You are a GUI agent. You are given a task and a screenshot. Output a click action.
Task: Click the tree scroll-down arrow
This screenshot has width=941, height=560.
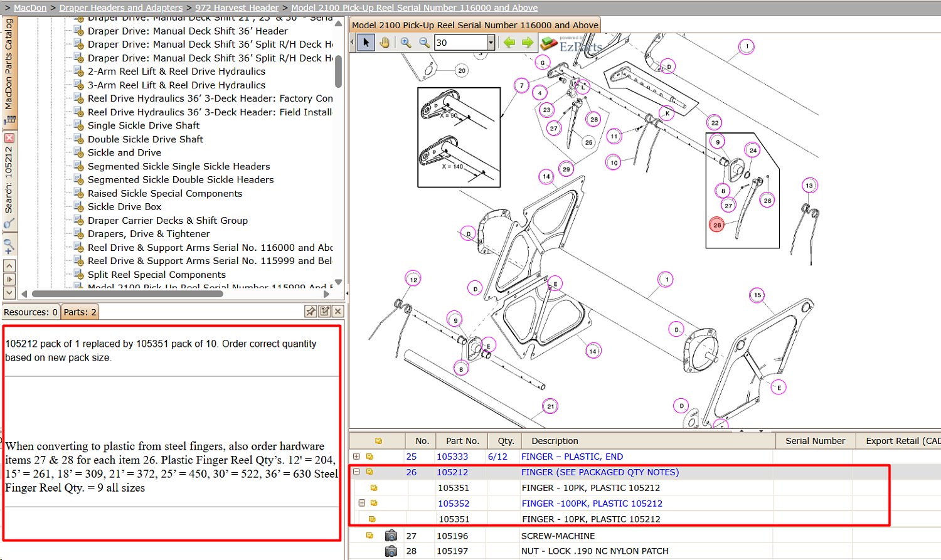point(338,282)
